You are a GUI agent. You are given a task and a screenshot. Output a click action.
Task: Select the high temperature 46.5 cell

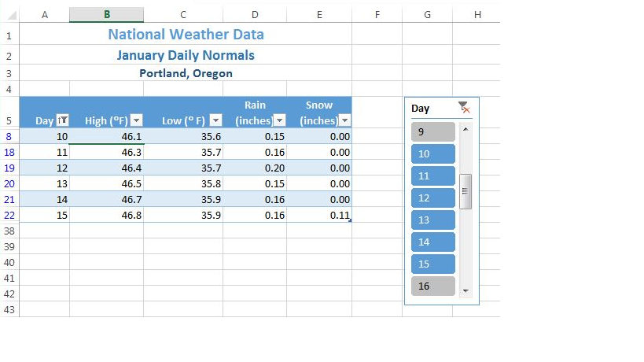[107, 183]
